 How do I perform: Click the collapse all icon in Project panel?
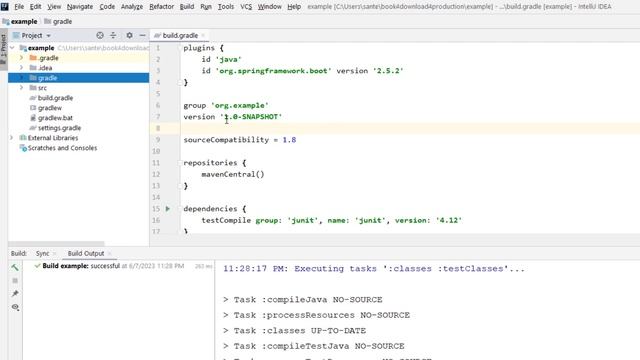113,36
